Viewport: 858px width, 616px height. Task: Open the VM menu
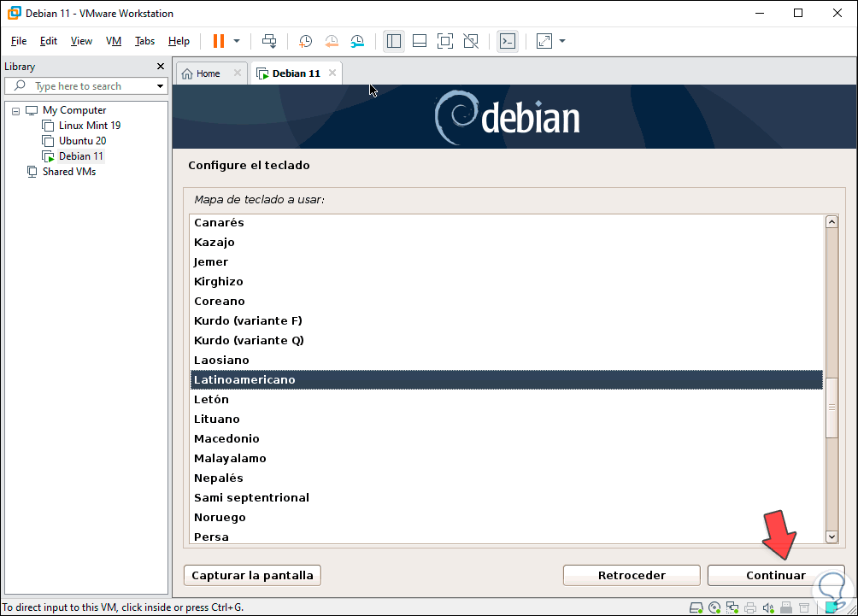pos(114,41)
